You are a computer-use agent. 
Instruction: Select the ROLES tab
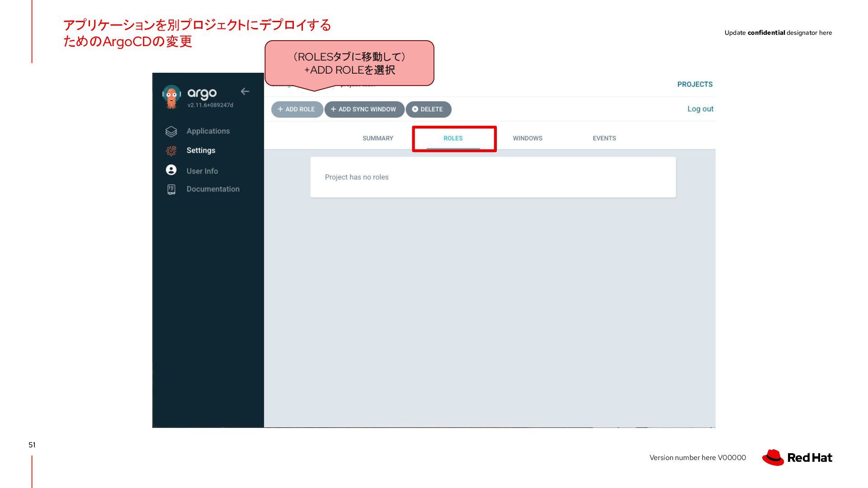pyautogui.click(x=453, y=138)
